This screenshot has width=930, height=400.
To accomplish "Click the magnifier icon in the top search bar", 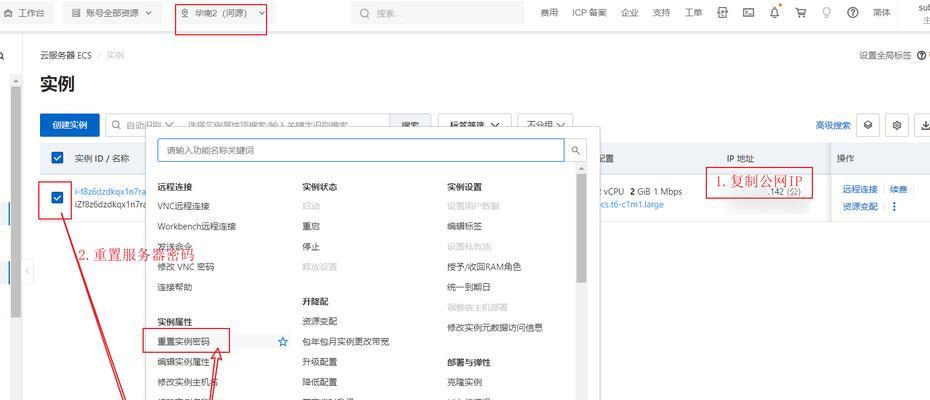I will pos(364,13).
